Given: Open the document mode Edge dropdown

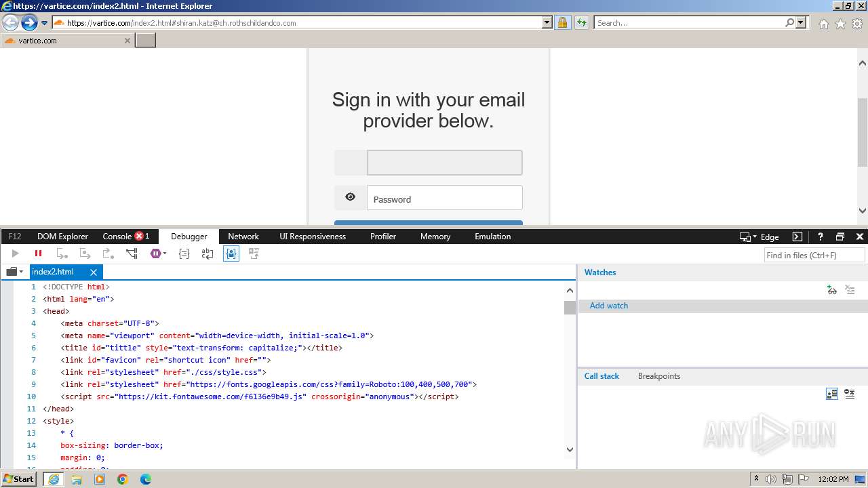Looking at the screenshot, I should 759,237.
